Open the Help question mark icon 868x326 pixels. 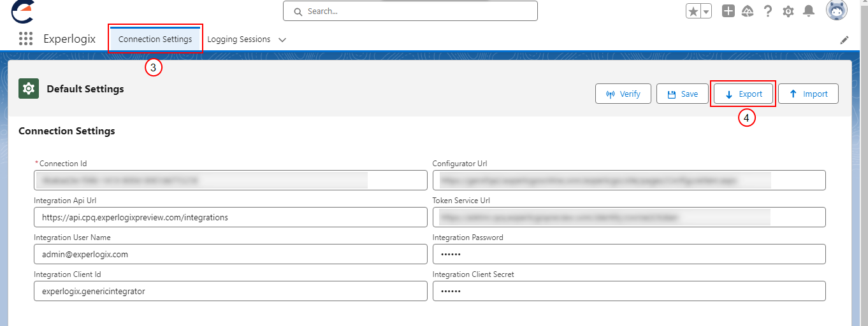768,11
